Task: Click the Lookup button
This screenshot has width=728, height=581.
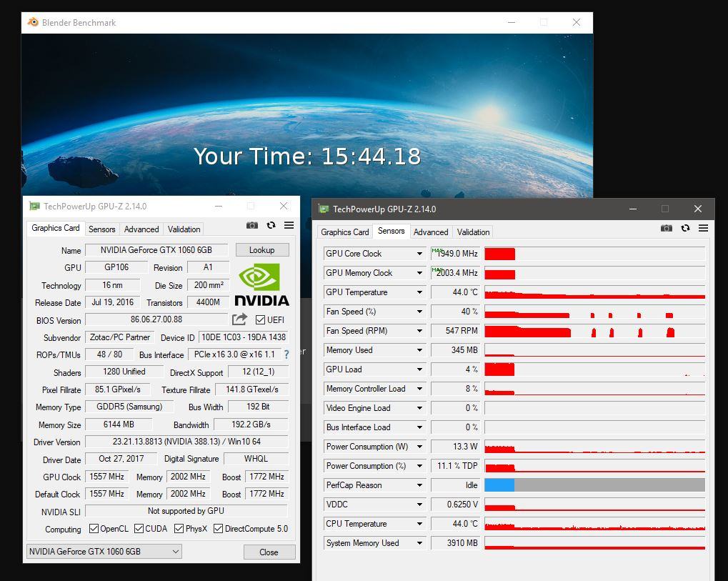Action: 262,250
